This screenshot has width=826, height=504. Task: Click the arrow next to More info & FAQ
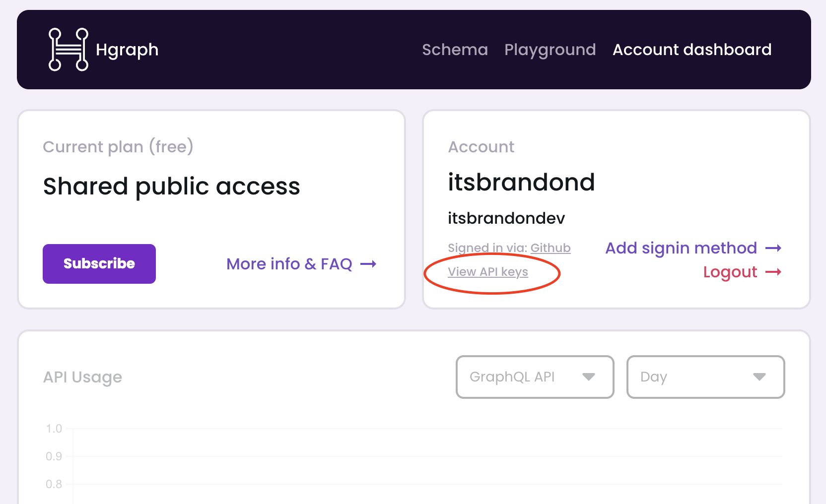369,264
